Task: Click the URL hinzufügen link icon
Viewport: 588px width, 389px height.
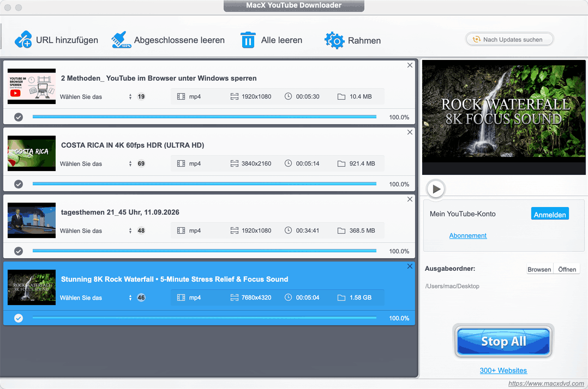Action: [x=23, y=40]
